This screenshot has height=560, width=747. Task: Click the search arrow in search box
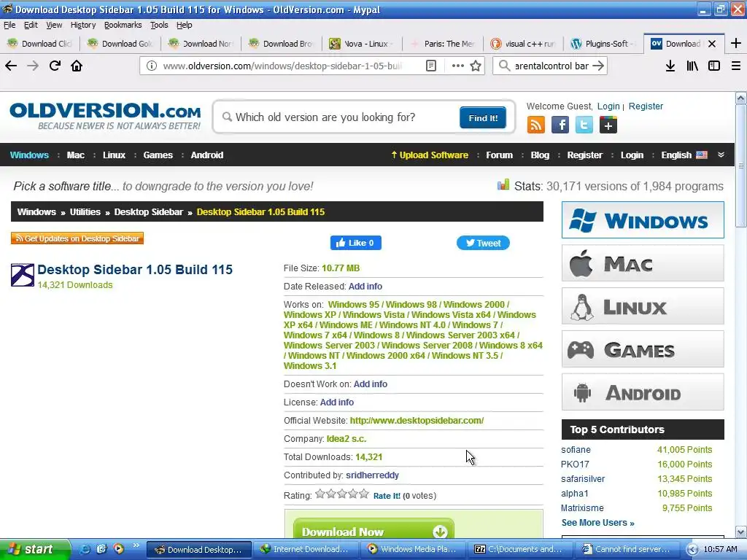(598, 66)
